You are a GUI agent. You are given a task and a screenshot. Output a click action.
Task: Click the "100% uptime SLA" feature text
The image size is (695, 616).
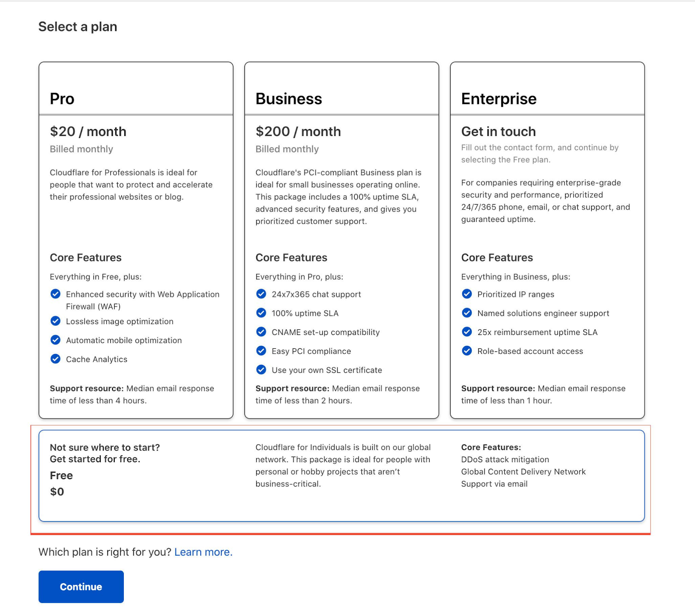(x=305, y=313)
